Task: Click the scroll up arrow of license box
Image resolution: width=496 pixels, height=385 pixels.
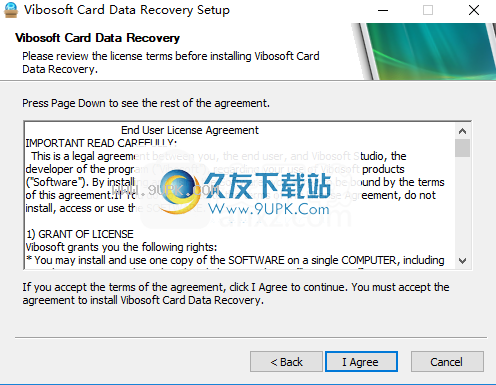Action: (x=462, y=131)
